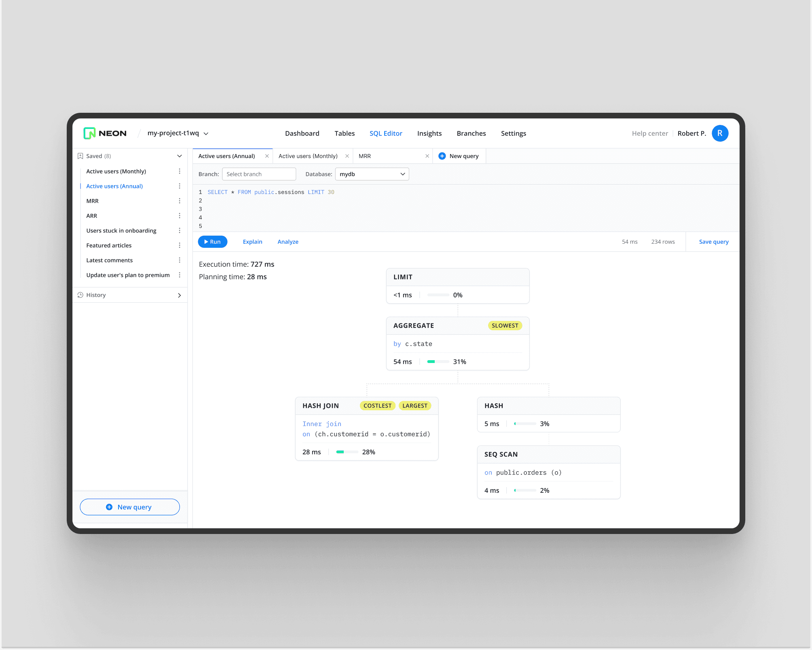Switch to Active users (Monthly) tab
The width and height of the screenshot is (812, 650).
coord(308,156)
